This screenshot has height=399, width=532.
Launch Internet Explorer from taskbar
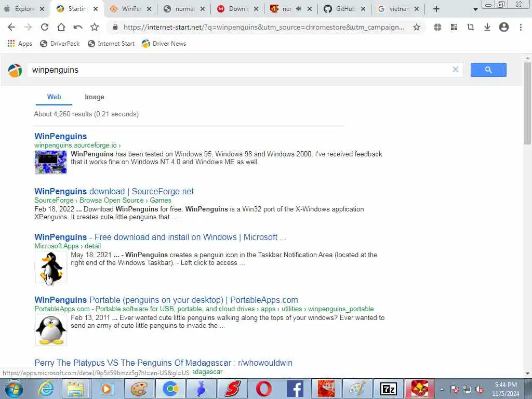click(46, 389)
